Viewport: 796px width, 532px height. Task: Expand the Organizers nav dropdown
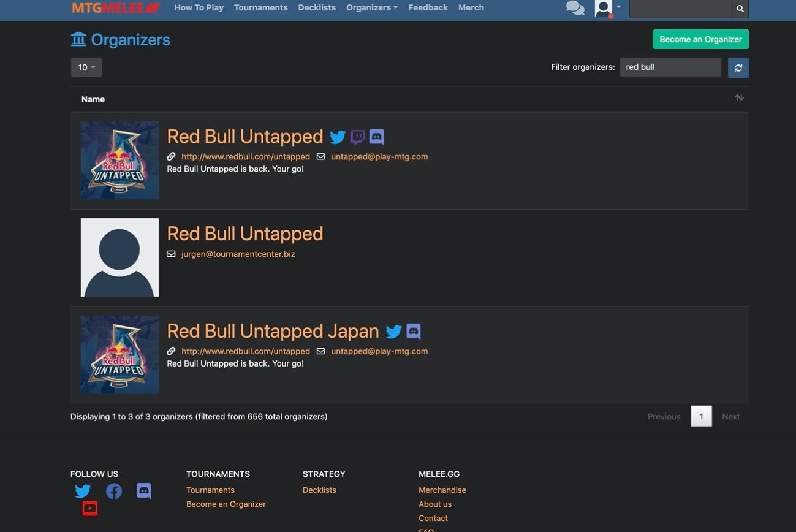click(372, 7)
